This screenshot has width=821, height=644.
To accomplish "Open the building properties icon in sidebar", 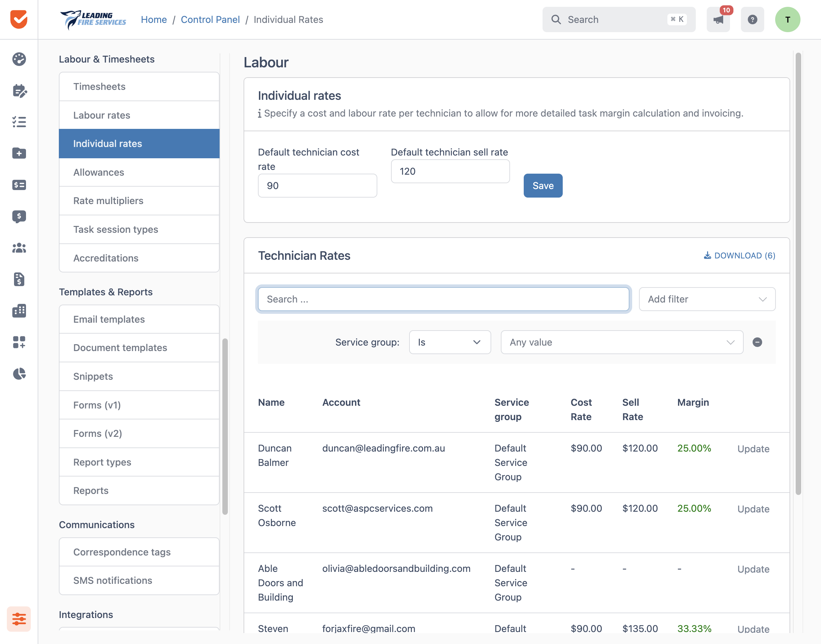I will [19, 311].
